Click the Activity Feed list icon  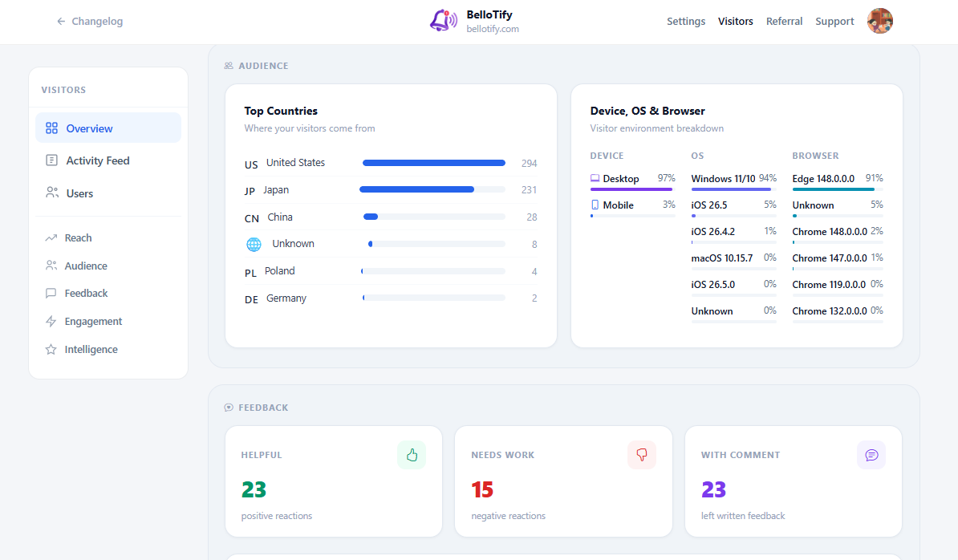[x=52, y=160]
